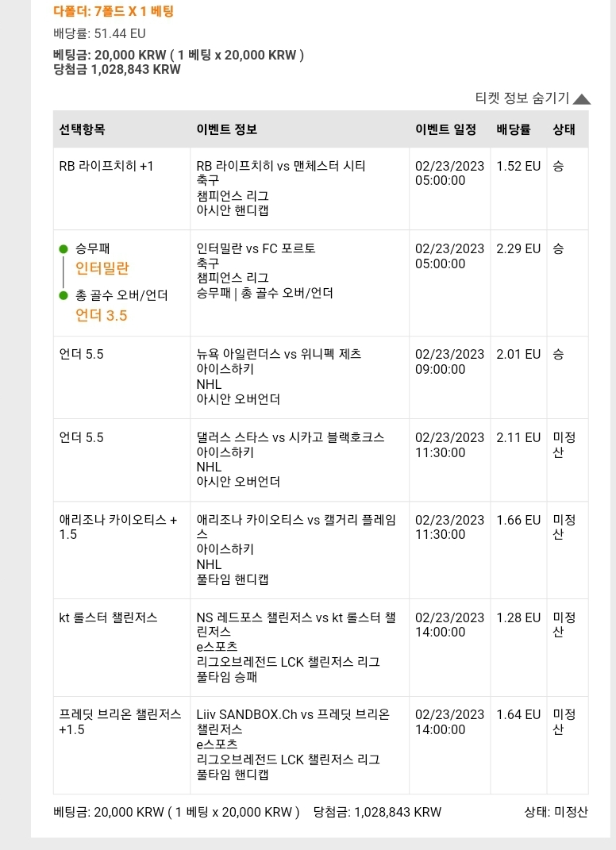
Task: Open the RB 라이프치히 vs 맨체스터 시티 event
Action: point(281,166)
